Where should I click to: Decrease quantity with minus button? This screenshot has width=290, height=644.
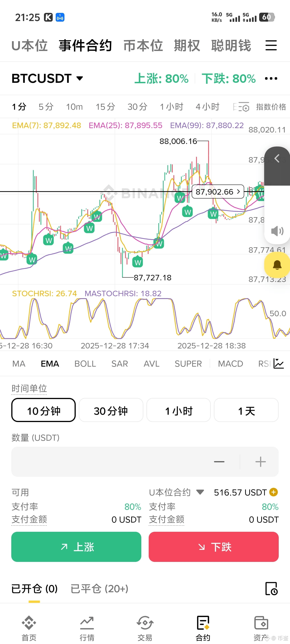click(x=219, y=462)
